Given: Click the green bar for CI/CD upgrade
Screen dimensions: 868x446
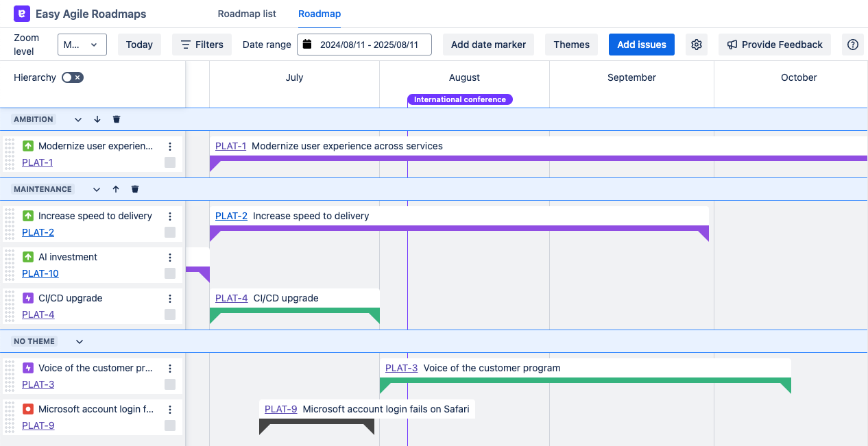Looking at the screenshot, I should coord(294,312).
